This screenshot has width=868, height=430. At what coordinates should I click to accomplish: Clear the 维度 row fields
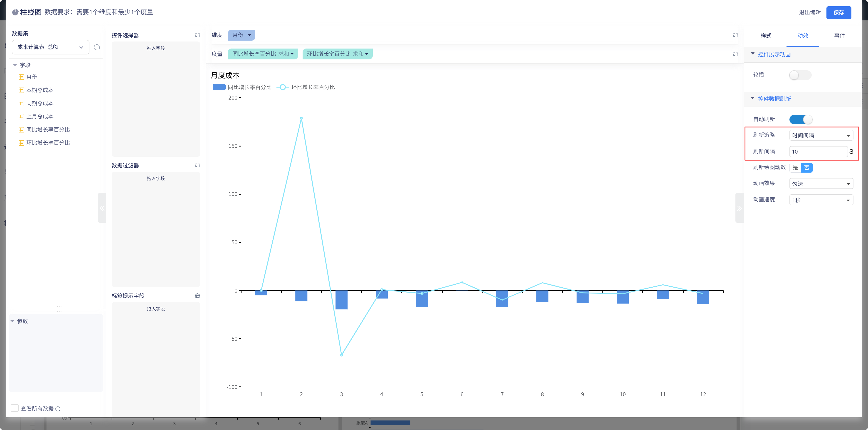pyautogui.click(x=735, y=35)
